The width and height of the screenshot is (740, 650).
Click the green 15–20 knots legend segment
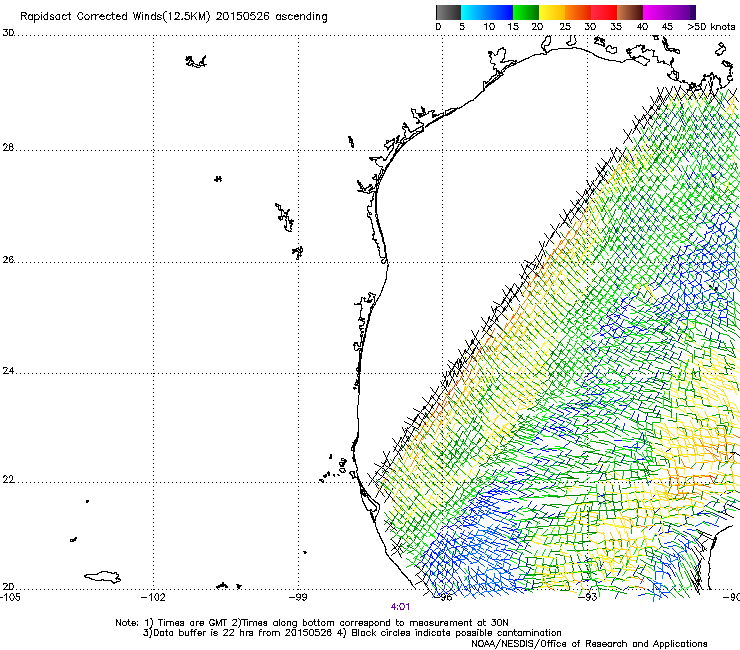526,12
